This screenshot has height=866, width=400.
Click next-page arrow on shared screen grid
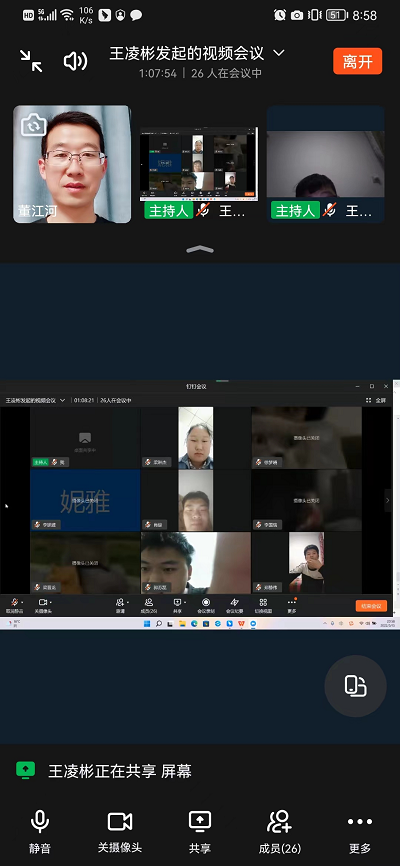pos(388,500)
